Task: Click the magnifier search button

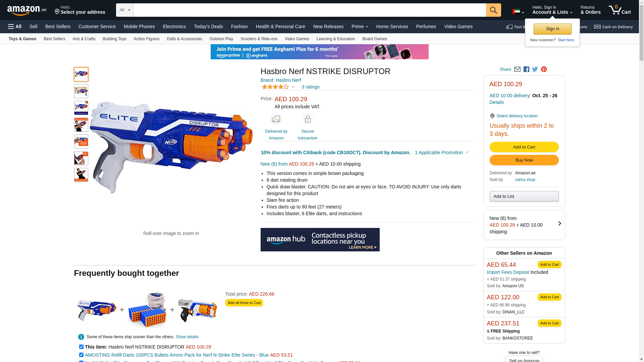Action: 493,10
